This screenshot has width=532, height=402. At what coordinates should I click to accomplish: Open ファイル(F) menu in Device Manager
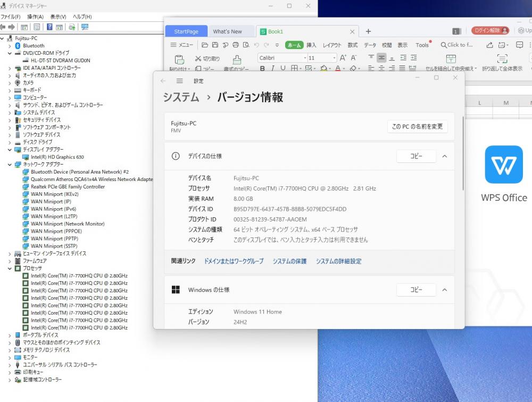pyautogui.click(x=11, y=17)
